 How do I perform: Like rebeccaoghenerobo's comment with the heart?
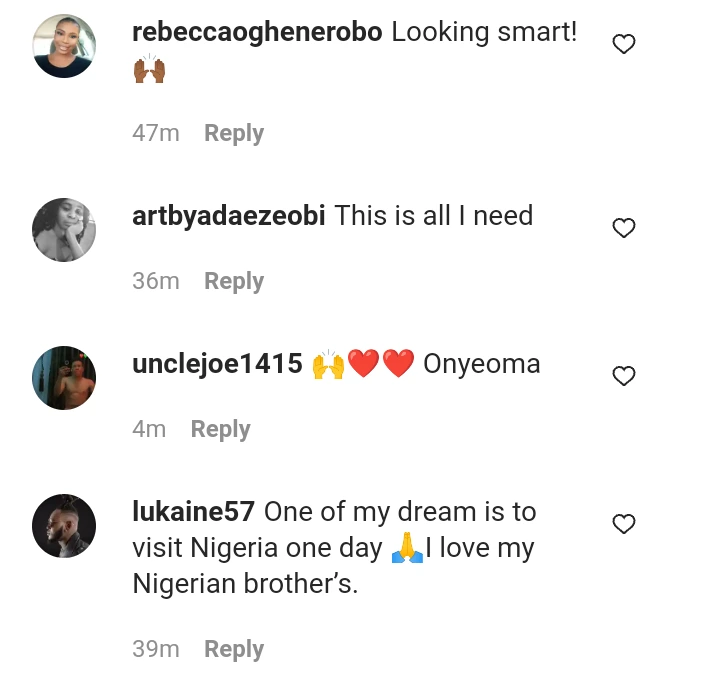click(x=624, y=44)
